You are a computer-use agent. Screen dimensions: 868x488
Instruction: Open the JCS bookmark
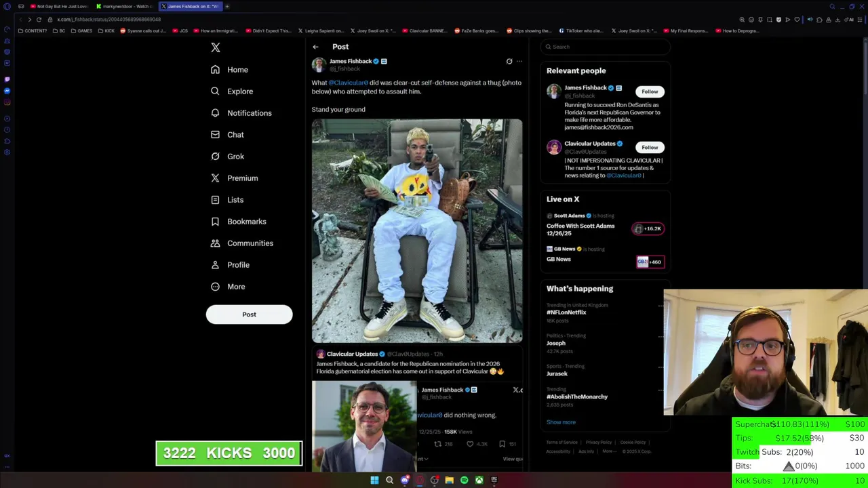point(180,31)
